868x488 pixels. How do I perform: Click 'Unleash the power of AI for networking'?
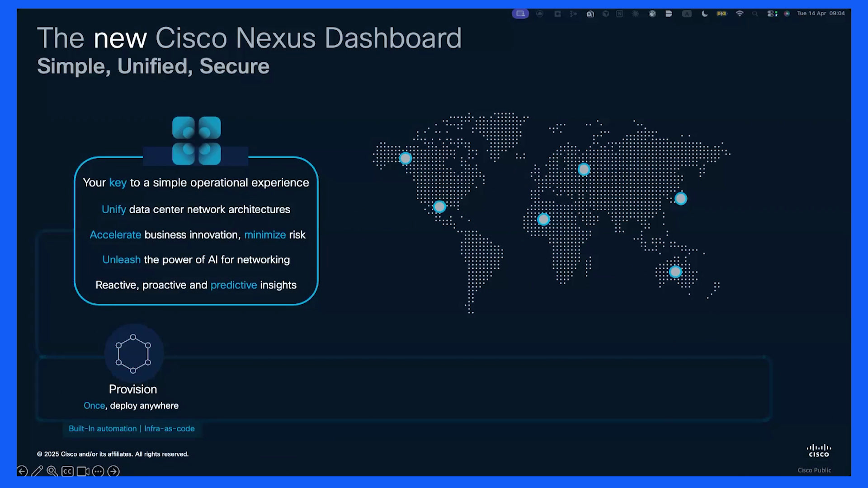(x=196, y=260)
